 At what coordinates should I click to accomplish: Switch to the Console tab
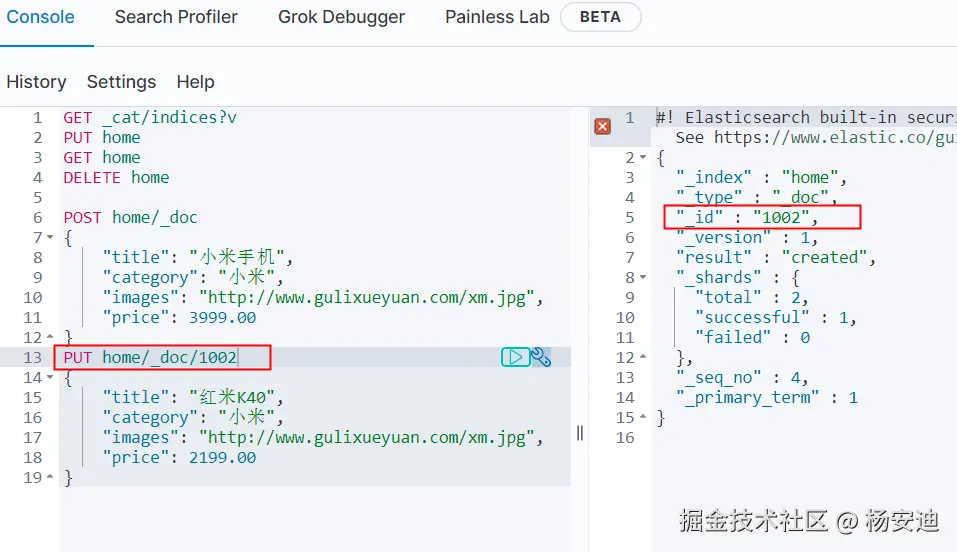[41, 17]
